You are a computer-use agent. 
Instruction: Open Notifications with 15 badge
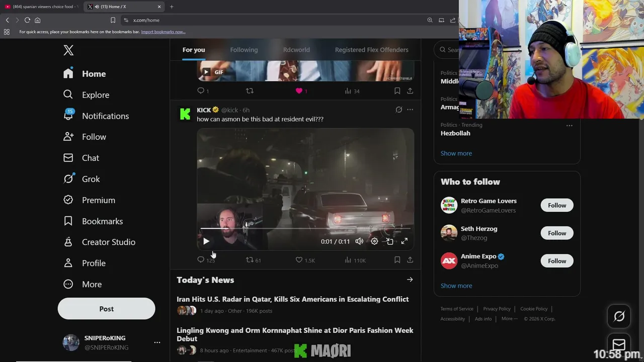pyautogui.click(x=96, y=116)
